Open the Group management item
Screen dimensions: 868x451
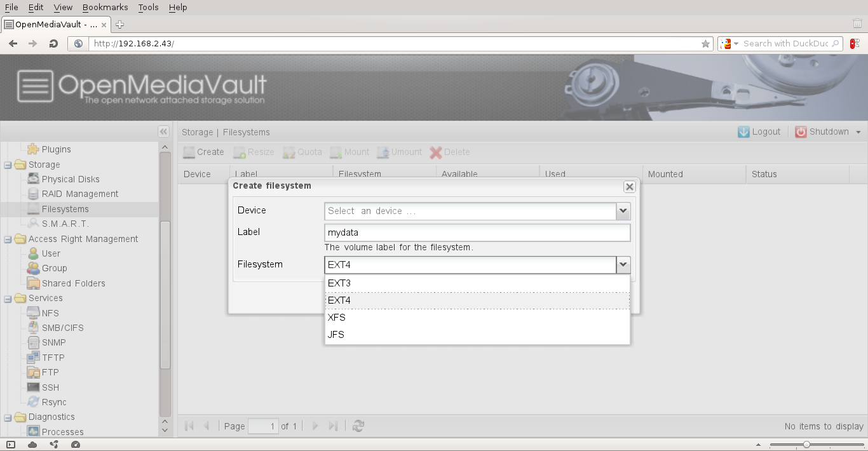tap(54, 268)
